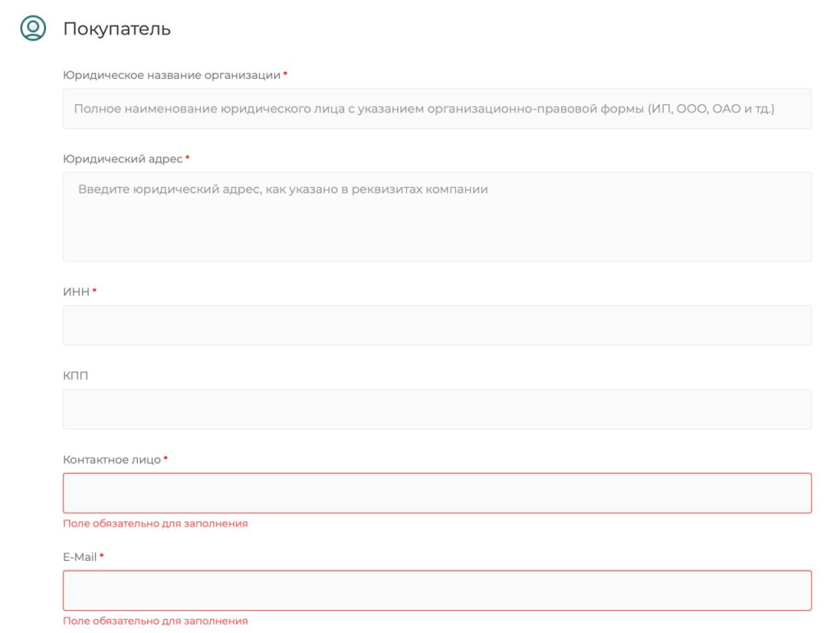
Task: Click the Юридическое название организации label
Action: [171, 75]
